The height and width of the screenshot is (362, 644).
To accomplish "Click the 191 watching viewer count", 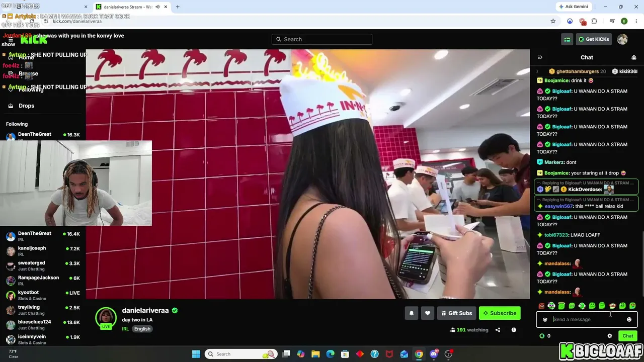I will pos(469,330).
